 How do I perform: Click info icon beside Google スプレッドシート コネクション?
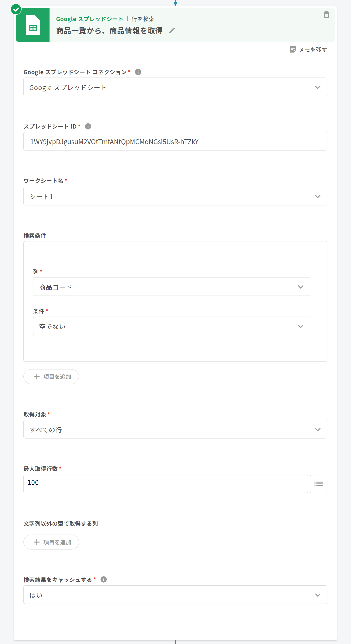pyautogui.click(x=138, y=72)
